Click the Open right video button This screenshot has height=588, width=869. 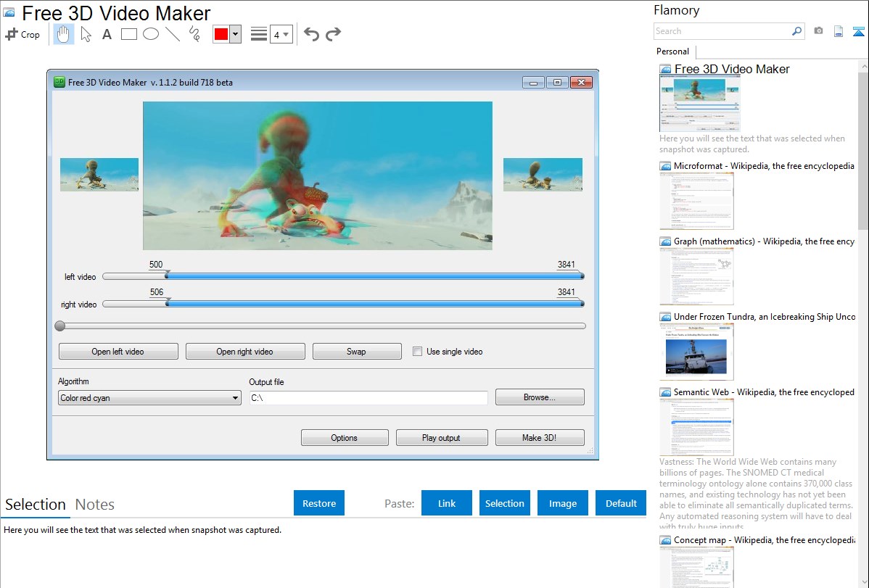[x=245, y=352]
